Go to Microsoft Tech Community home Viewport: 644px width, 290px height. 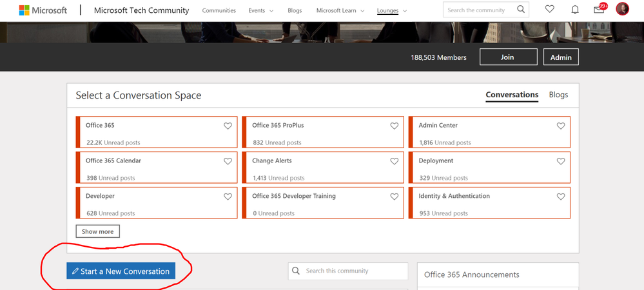pos(141,10)
